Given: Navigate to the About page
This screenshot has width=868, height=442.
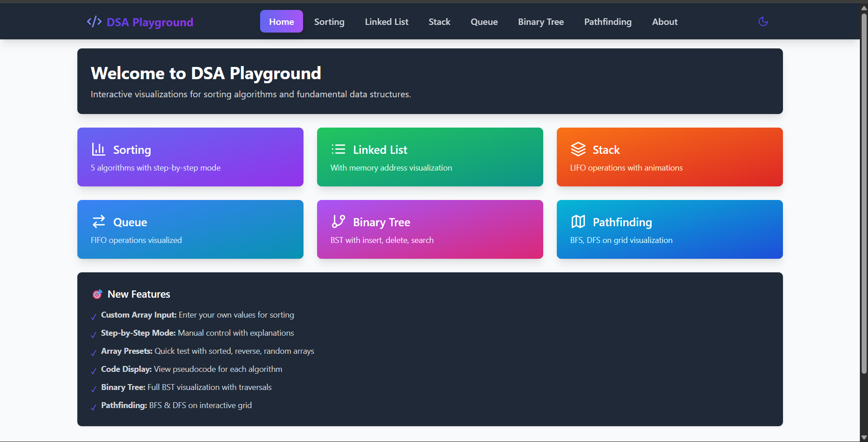Looking at the screenshot, I should (664, 21).
